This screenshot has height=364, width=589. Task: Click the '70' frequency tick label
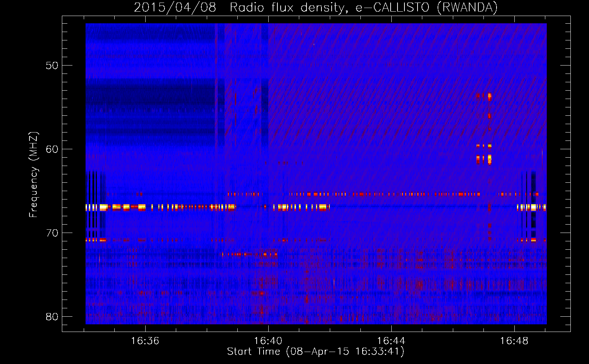52,233
